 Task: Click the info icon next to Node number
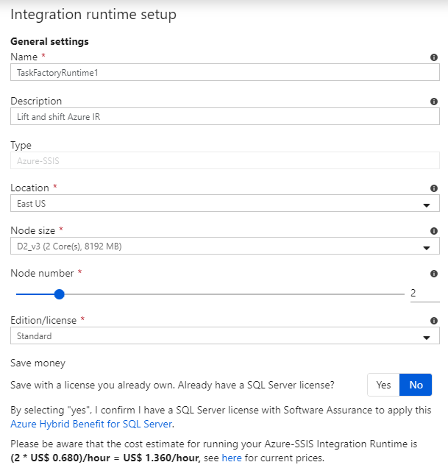pos(434,274)
